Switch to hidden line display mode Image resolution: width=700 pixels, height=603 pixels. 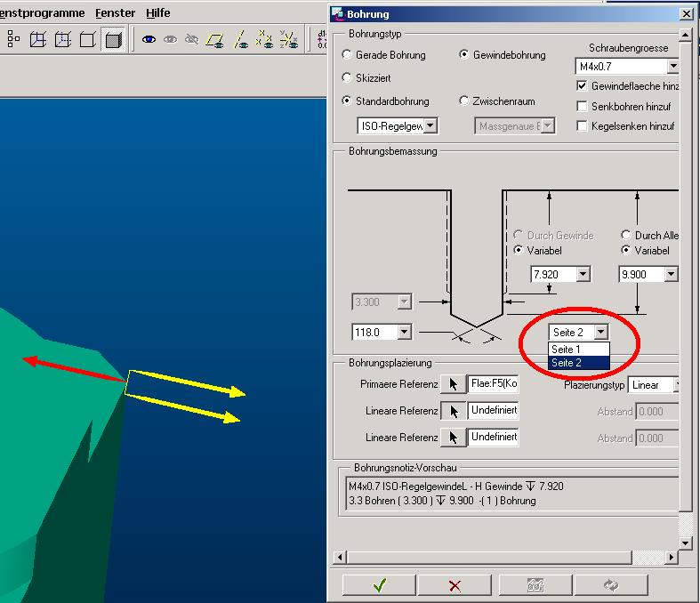(x=63, y=40)
